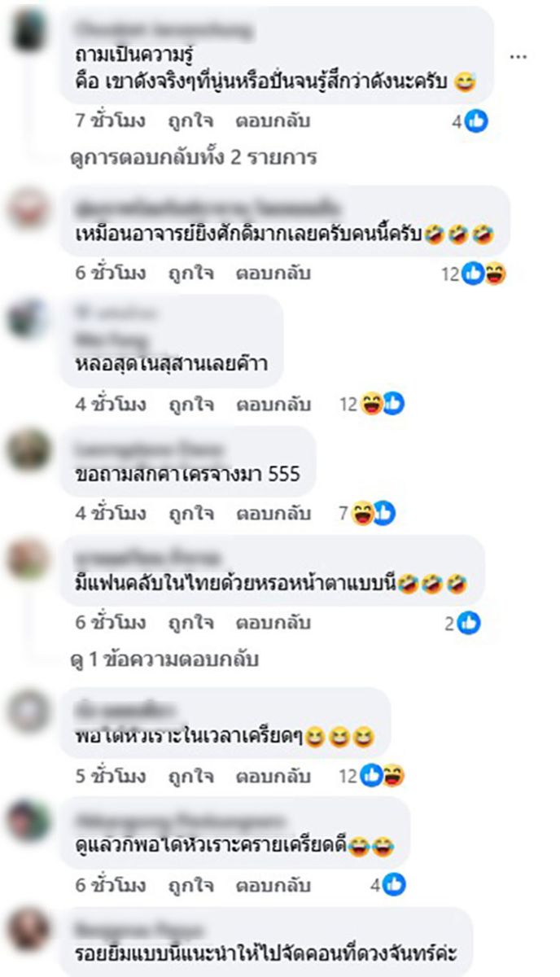Viewport: 560px width, 977px height.
Task: Expand all 2 replies under first comment
Action: tap(194, 157)
